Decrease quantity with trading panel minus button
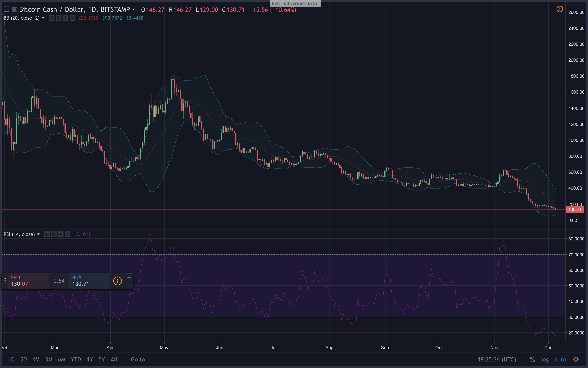Screen dimensions: 588x368 pos(129,285)
